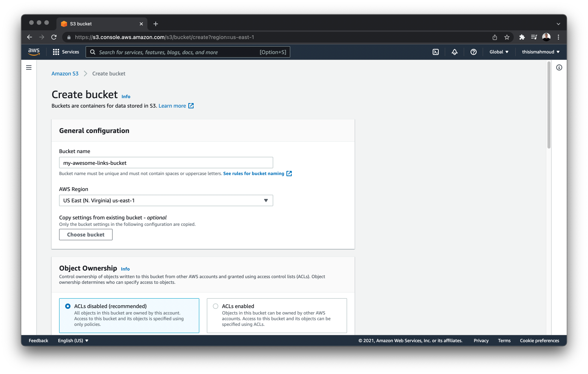Open the rules for bucket naming link
The image size is (588, 374).
(x=253, y=173)
